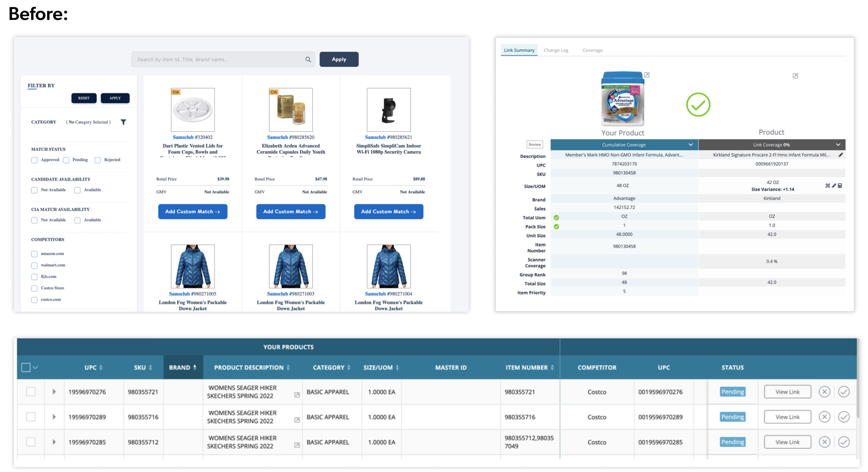Click View Link in second table row
This screenshot has width=868, height=472.
(x=787, y=417)
